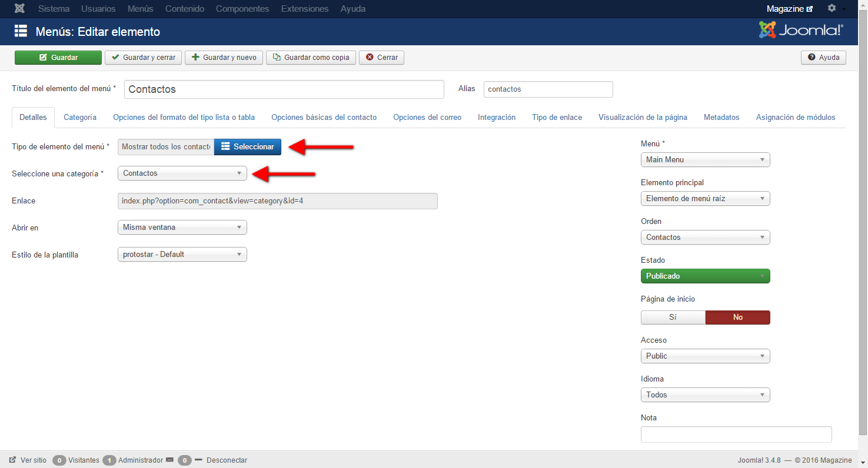
Task: Expand the Acceso dropdown
Action: 705,356
